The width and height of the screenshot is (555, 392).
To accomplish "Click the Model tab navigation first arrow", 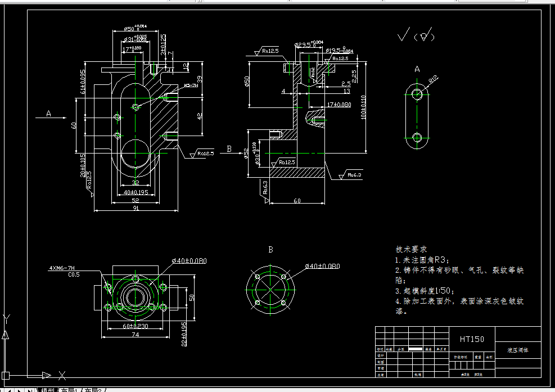I will [x=3, y=389].
